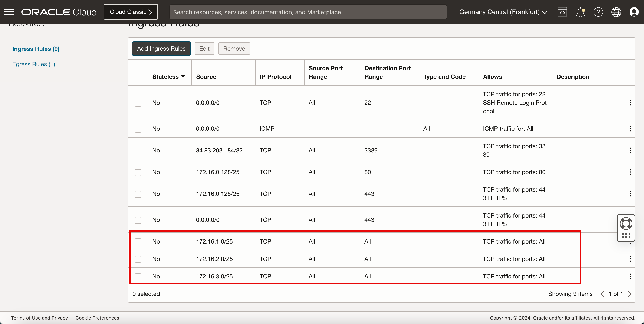Open the Edit ingress rule dialog

click(204, 48)
